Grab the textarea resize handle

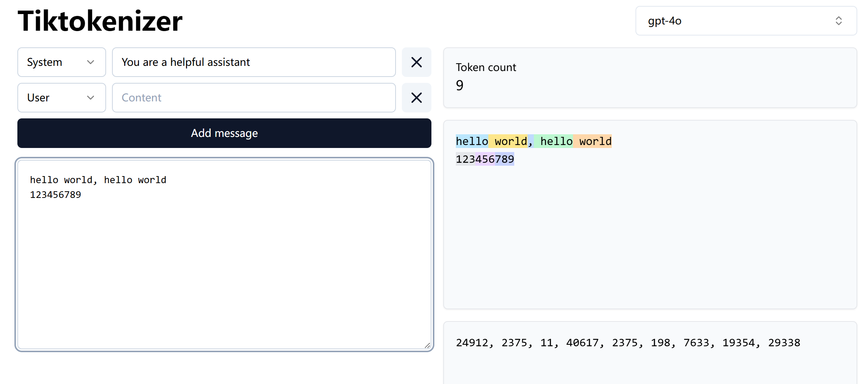pos(427,345)
